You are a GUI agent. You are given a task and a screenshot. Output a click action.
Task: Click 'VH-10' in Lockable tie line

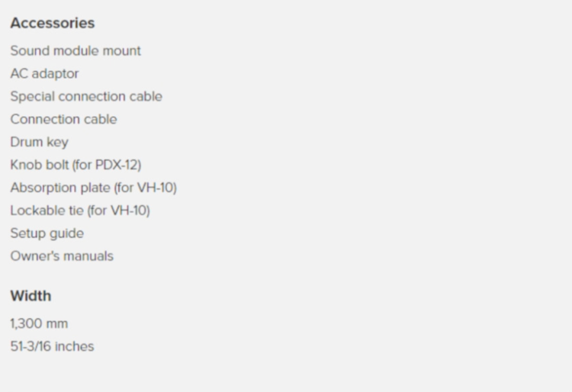[128, 210]
